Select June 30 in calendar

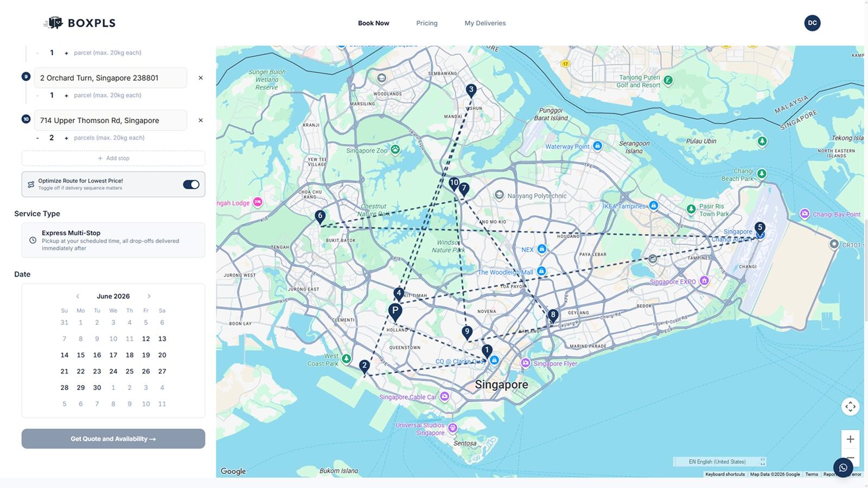tap(97, 388)
